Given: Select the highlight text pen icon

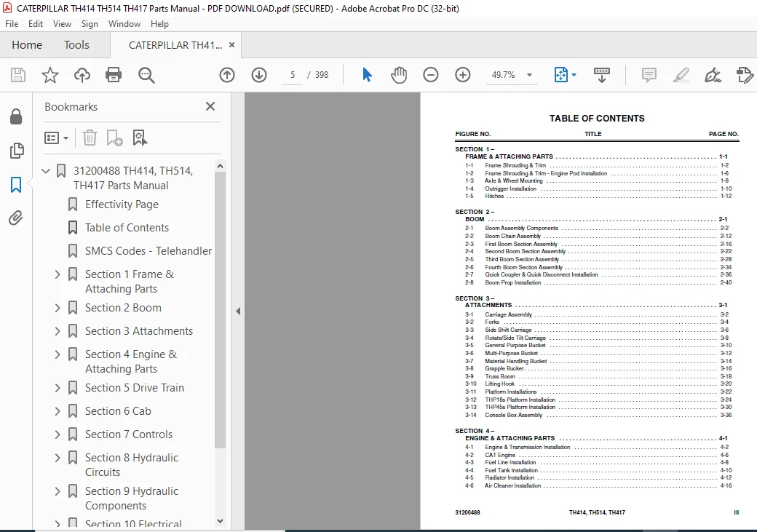Looking at the screenshot, I should [681, 75].
